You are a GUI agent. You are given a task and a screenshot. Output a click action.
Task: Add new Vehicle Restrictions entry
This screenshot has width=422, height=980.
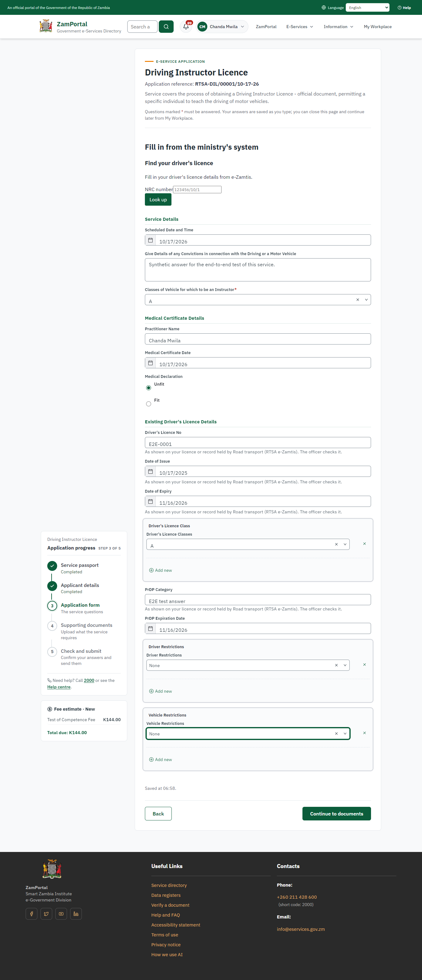160,759
